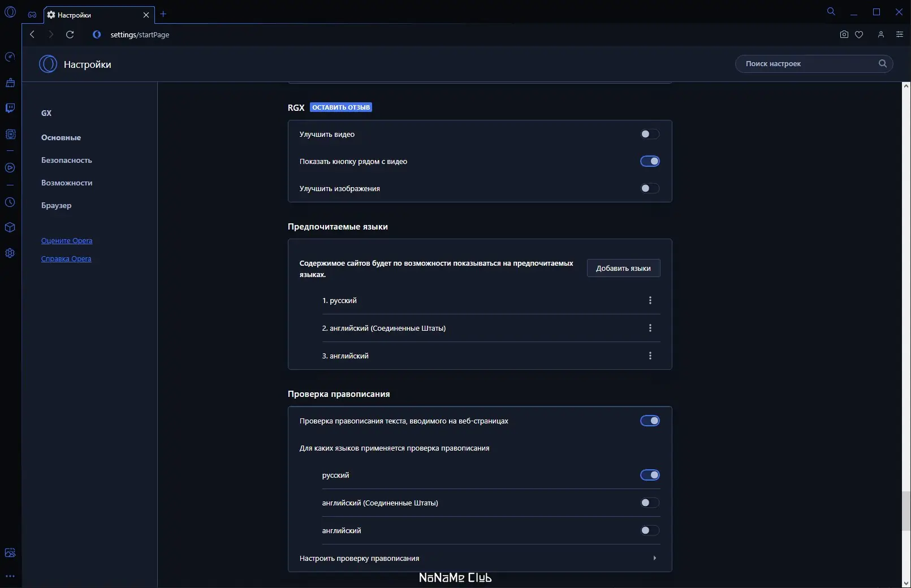911x588 pixels.
Task: Expand Настроить проверку правописания arrow
Action: (x=654, y=558)
